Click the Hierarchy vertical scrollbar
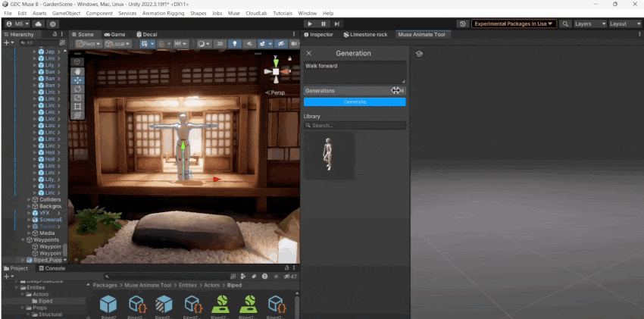The image size is (644, 319). (65, 249)
